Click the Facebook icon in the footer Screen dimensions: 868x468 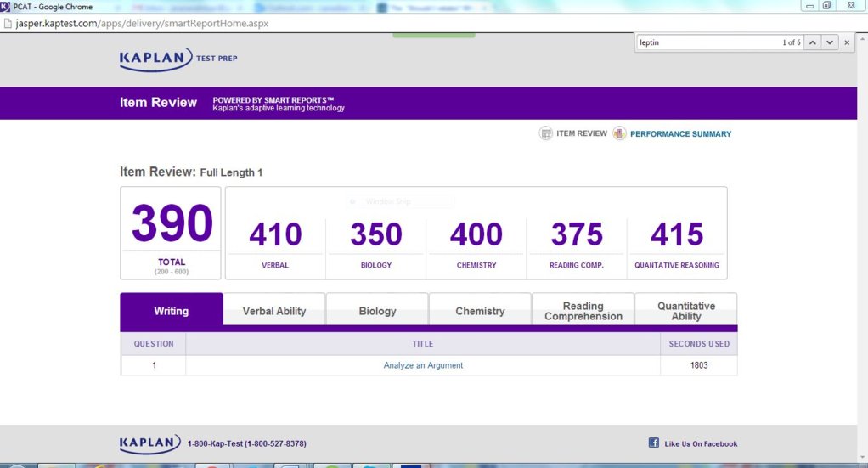point(654,443)
